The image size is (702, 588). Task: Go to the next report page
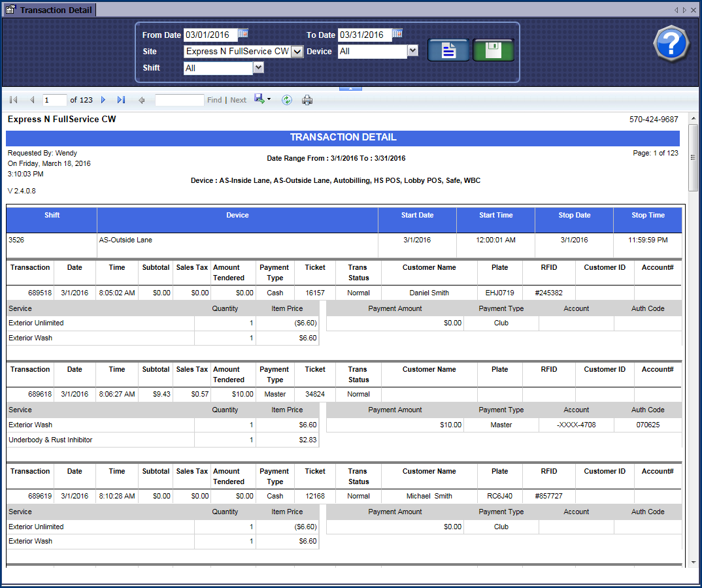(x=103, y=100)
